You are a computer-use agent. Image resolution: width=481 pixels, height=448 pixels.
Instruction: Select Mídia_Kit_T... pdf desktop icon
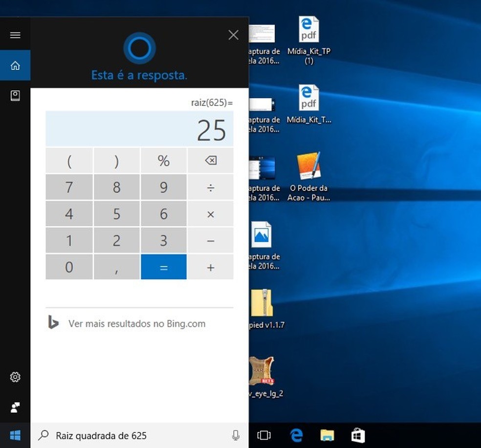click(309, 104)
